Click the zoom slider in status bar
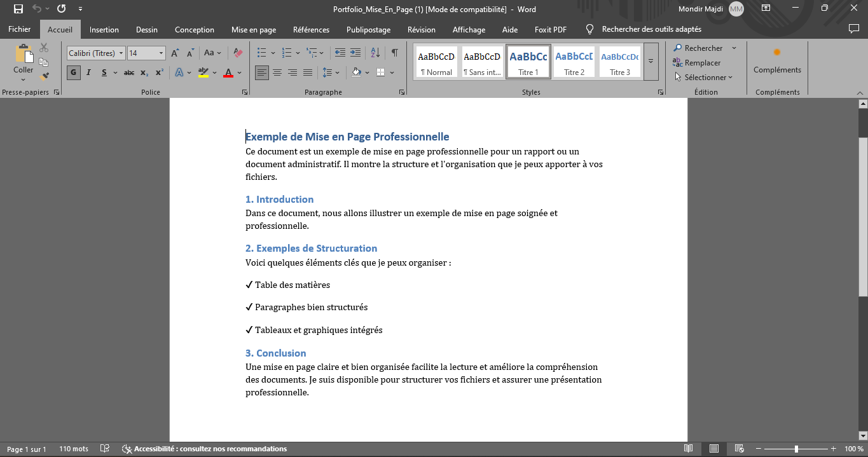Viewport: 868px width, 457px height. coord(796,449)
